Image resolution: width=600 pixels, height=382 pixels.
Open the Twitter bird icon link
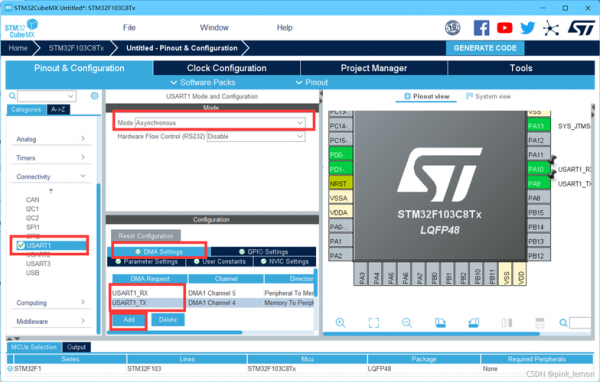pyautogui.click(x=528, y=28)
